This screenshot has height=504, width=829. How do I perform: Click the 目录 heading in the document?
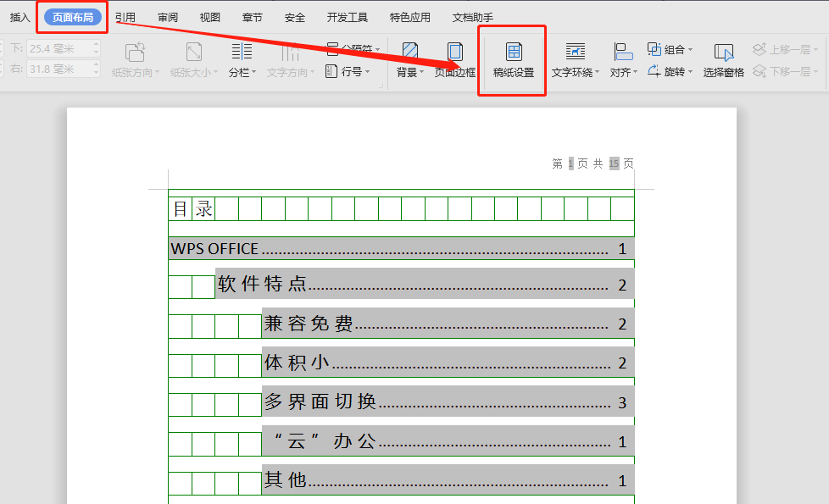click(x=192, y=209)
